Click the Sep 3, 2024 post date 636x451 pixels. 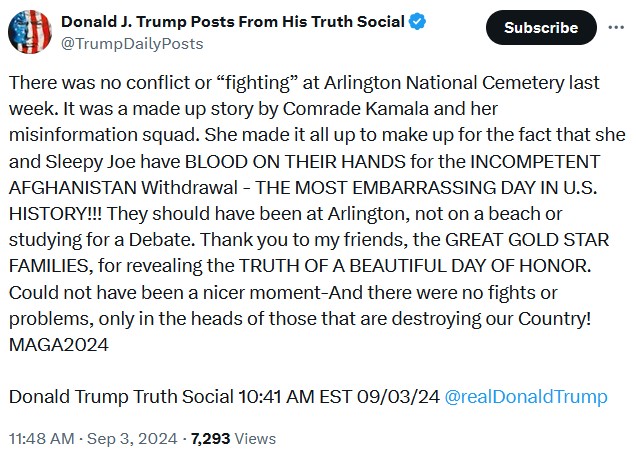[x=132, y=439]
